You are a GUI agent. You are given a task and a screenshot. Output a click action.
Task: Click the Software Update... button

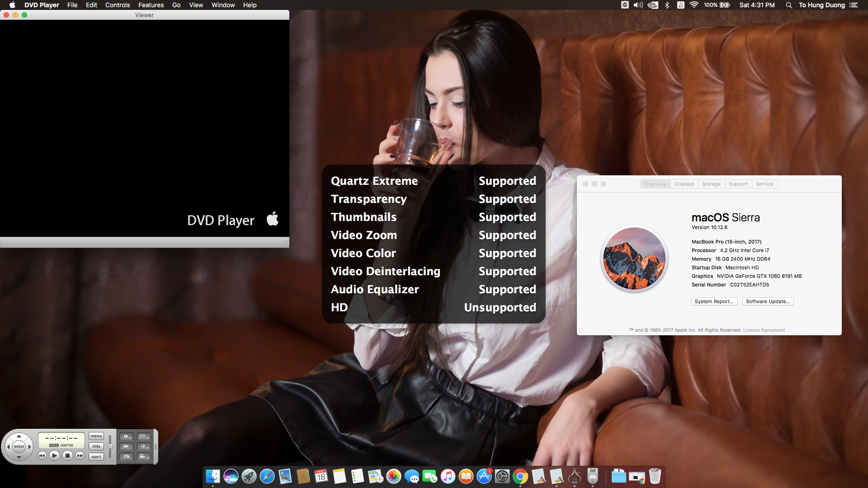pyautogui.click(x=768, y=301)
